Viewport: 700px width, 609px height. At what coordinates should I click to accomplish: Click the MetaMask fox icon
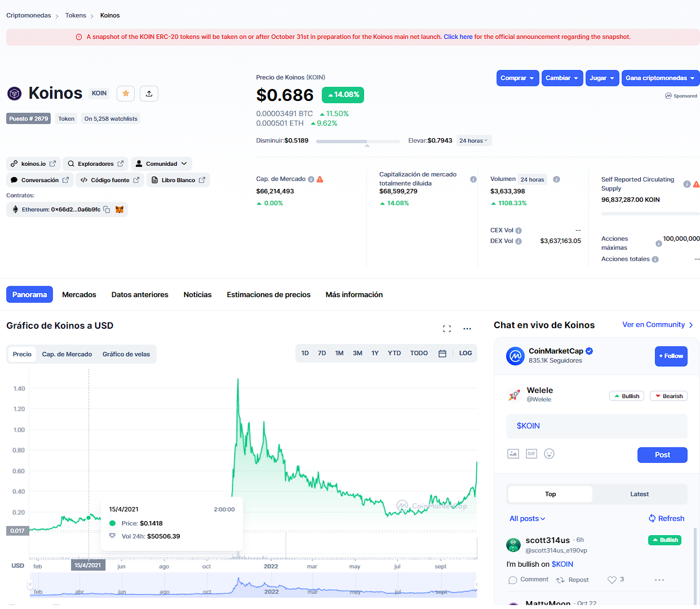pyautogui.click(x=119, y=209)
